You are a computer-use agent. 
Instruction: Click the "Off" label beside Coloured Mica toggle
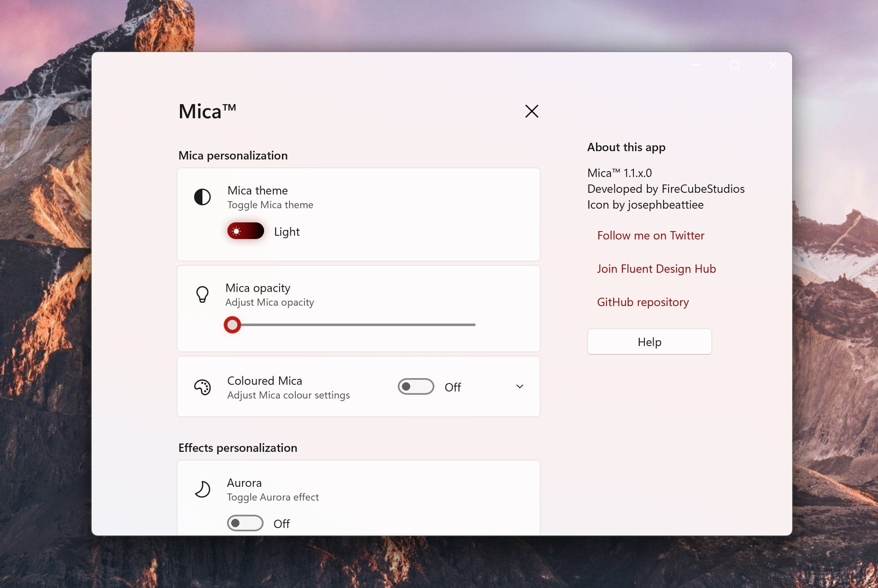[x=453, y=387]
